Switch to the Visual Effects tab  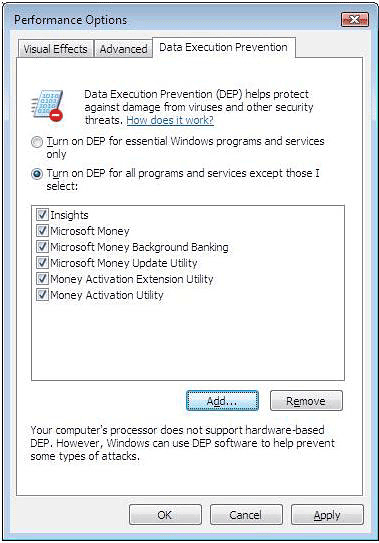click(55, 49)
